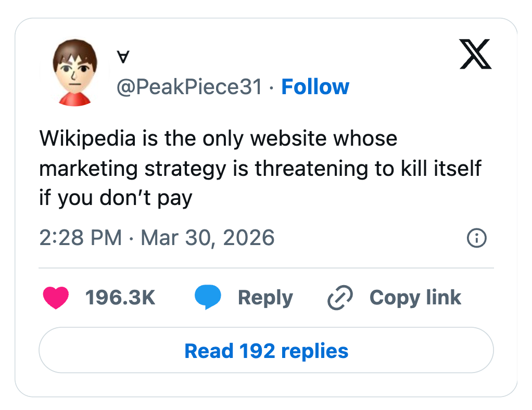
Task: Open tweet details with the info circle
Action: (476, 238)
